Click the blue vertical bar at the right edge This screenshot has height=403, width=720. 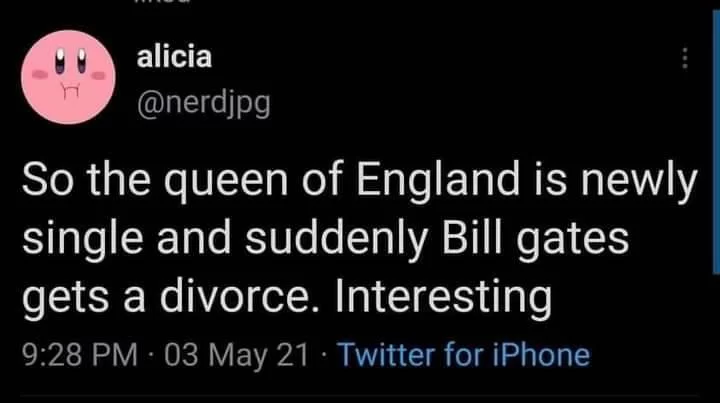(716, 142)
